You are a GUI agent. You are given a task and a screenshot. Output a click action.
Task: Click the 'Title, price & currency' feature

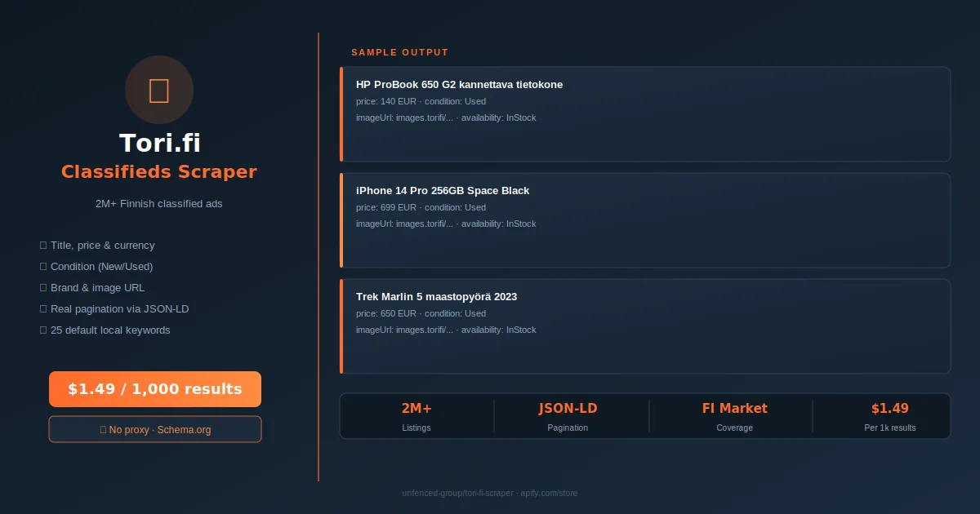click(x=97, y=246)
